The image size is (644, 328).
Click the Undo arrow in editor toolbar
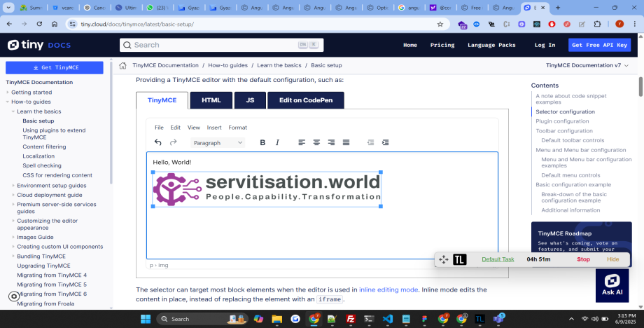pyautogui.click(x=157, y=142)
